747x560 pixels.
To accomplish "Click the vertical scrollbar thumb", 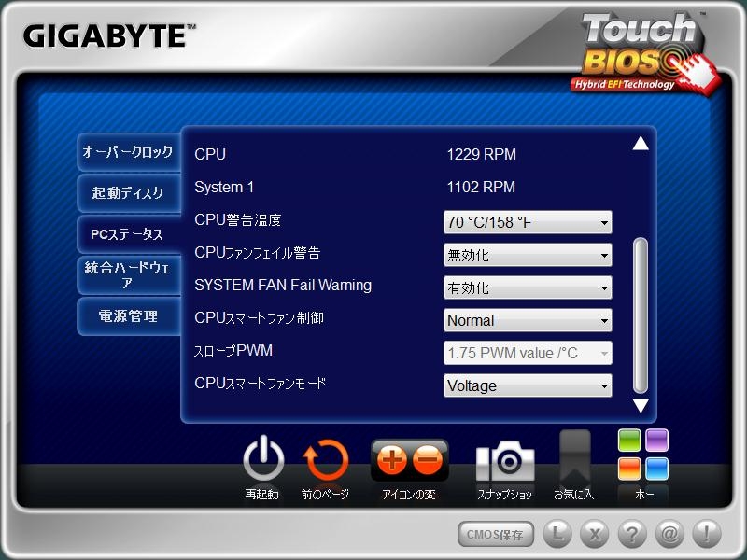I will pyautogui.click(x=641, y=315).
